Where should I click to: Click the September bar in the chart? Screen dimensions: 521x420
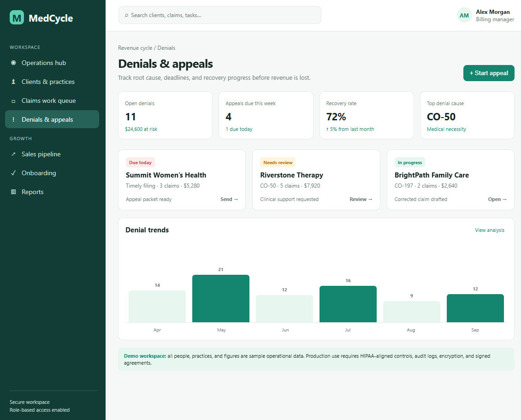pos(475,308)
